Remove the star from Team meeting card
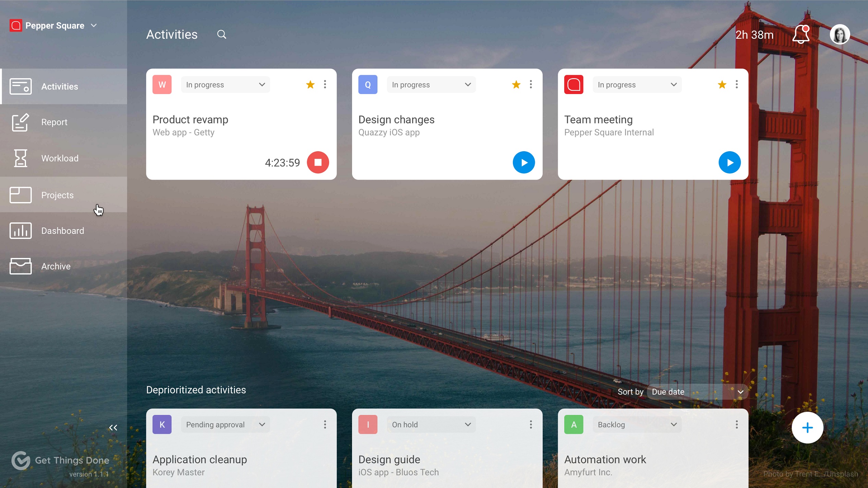Screen dimensions: 868x488 (x=722, y=84)
